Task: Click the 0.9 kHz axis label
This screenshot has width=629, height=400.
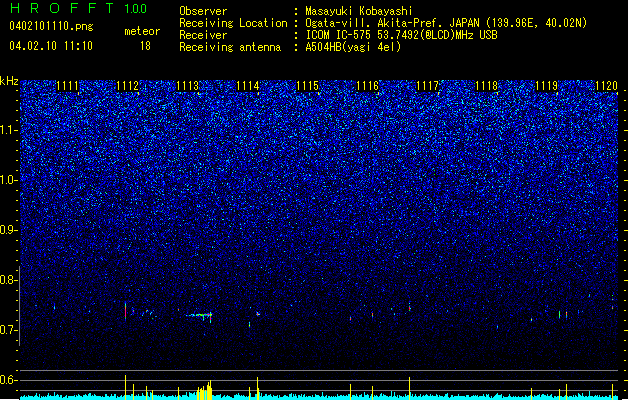Action: (x=9, y=230)
